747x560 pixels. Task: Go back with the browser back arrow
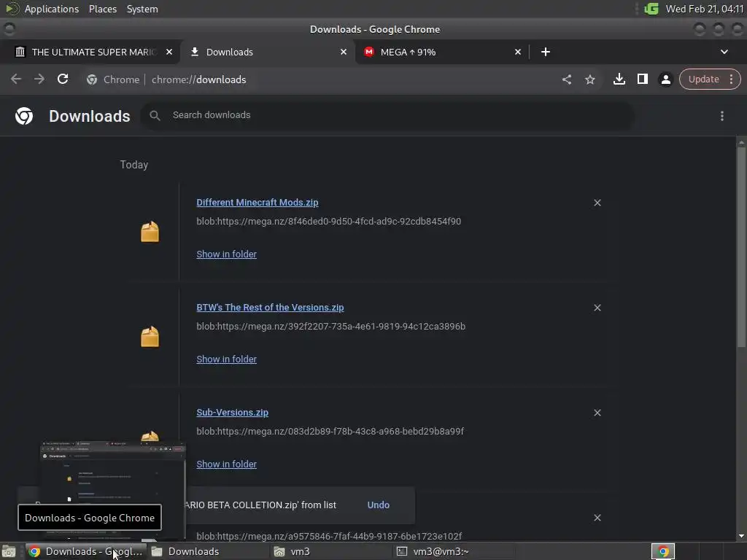(16, 79)
